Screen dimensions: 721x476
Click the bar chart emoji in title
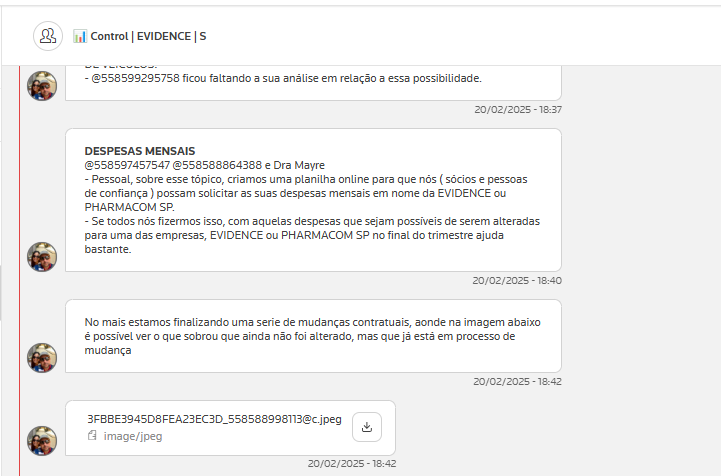[80, 36]
